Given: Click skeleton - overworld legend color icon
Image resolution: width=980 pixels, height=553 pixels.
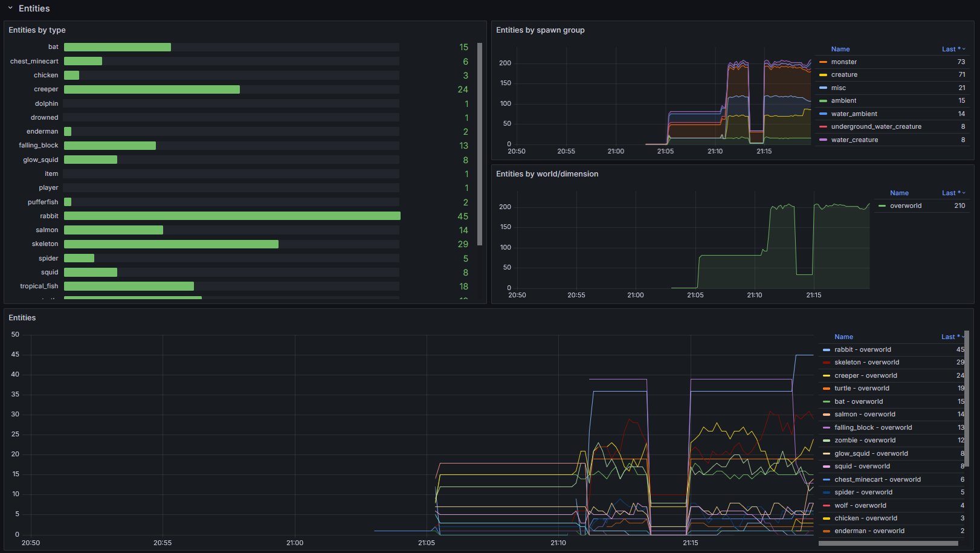Looking at the screenshot, I should click(x=827, y=363).
